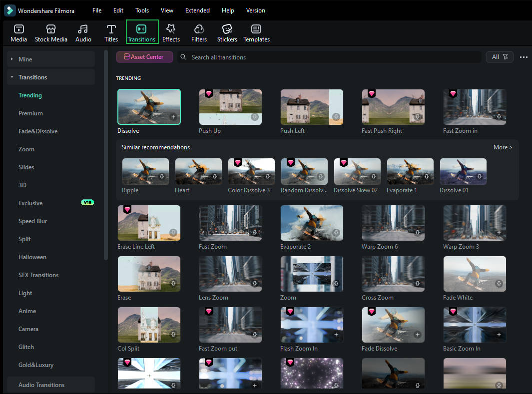Open the Effects tab
The width and height of the screenshot is (532, 394).
(171, 33)
